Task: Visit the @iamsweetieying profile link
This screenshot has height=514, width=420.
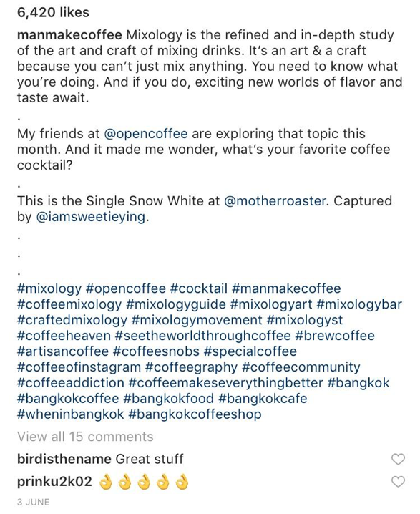Action: pos(91,217)
